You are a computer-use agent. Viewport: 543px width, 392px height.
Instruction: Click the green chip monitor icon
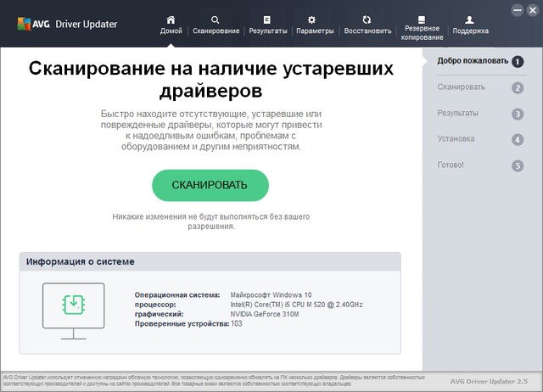(x=73, y=305)
